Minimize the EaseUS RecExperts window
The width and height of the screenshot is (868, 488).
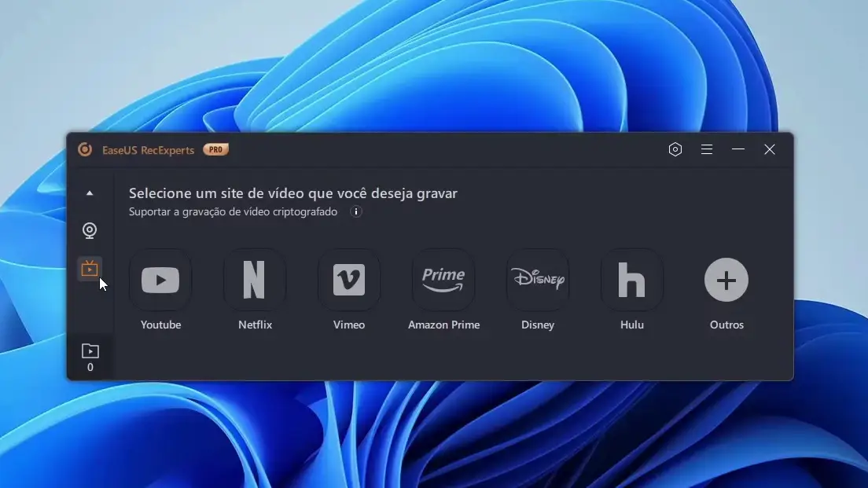[738, 149]
